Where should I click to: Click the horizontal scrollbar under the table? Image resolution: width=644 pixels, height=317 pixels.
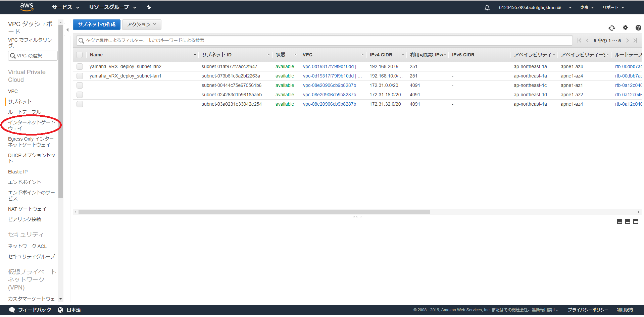[x=254, y=212]
